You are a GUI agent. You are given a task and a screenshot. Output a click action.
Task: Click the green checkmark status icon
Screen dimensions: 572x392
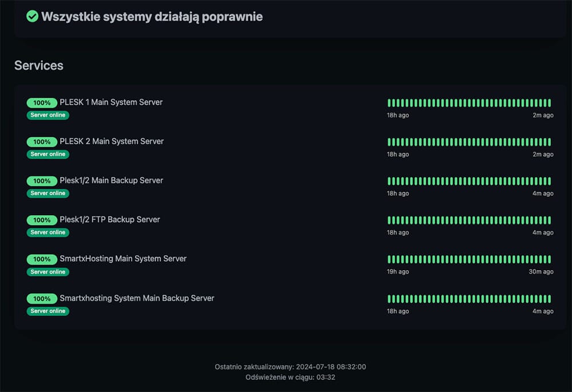click(x=33, y=16)
